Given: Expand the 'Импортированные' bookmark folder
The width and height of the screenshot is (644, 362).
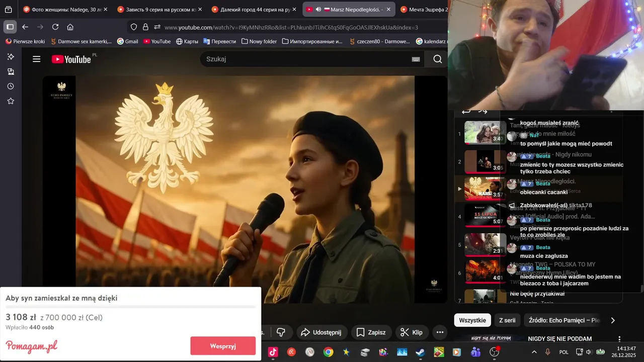Looking at the screenshot, I should tap(312, 41).
